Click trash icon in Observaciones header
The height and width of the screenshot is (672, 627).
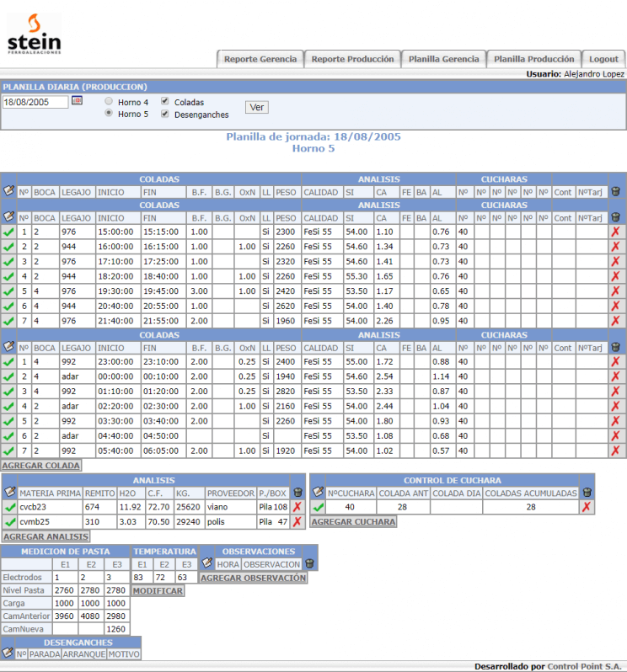pyautogui.click(x=309, y=563)
